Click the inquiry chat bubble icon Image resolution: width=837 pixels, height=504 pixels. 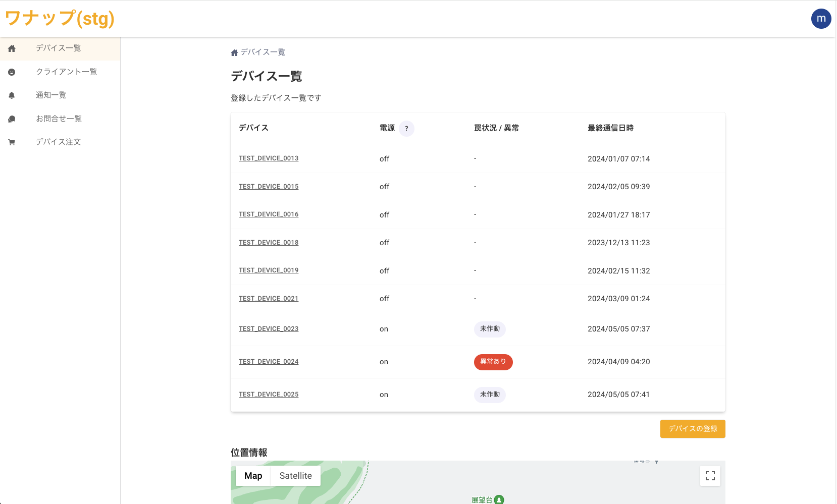tap(12, 119)
